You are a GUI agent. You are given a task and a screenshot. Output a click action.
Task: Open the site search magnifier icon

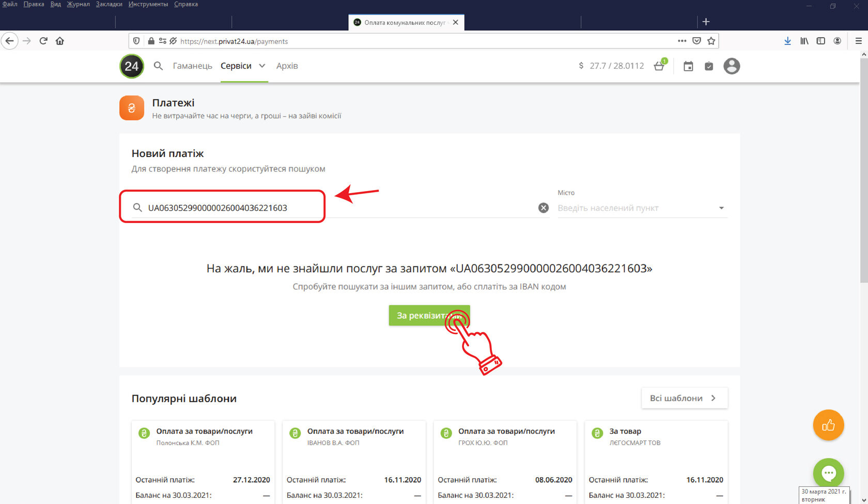pos(158,66)
